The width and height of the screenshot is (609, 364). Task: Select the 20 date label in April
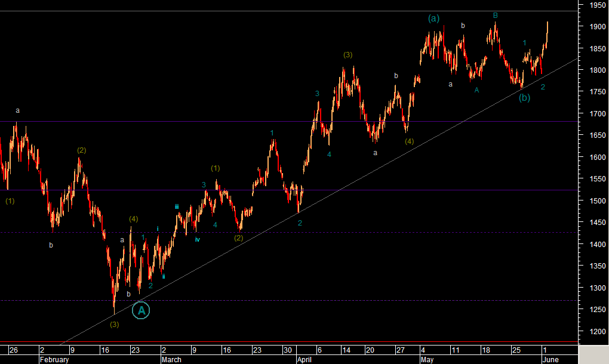(370, 350)
